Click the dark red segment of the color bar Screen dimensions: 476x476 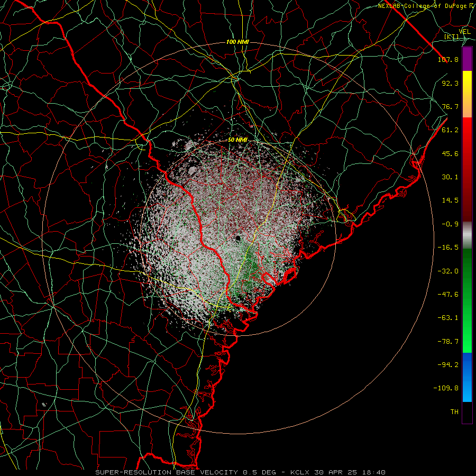tap(467, 169)
